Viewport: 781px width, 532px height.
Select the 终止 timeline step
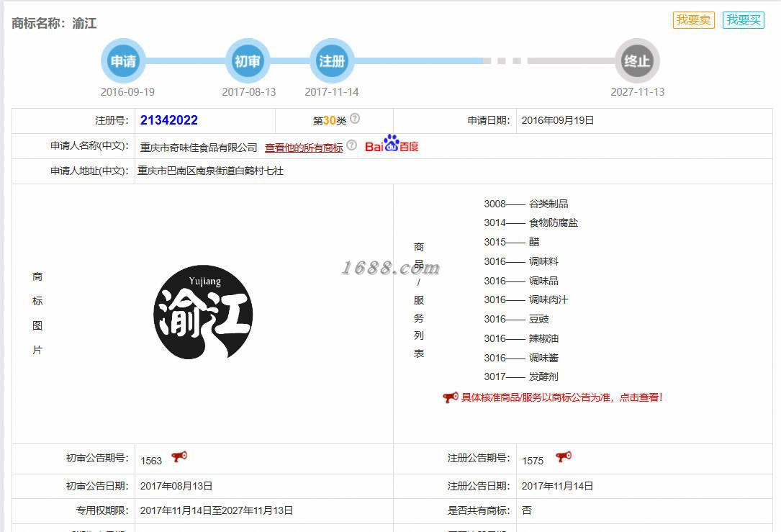coord(637,60)
